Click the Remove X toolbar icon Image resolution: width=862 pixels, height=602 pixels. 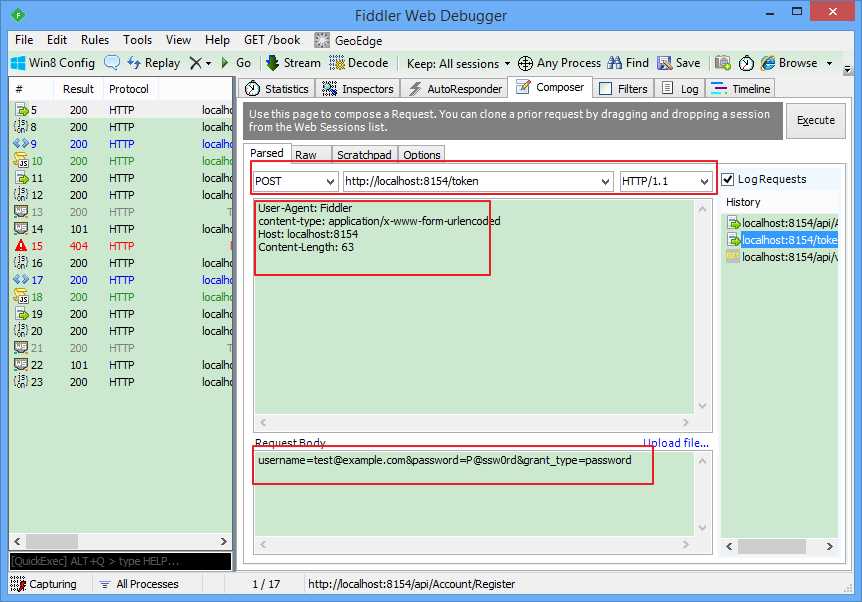195,63
